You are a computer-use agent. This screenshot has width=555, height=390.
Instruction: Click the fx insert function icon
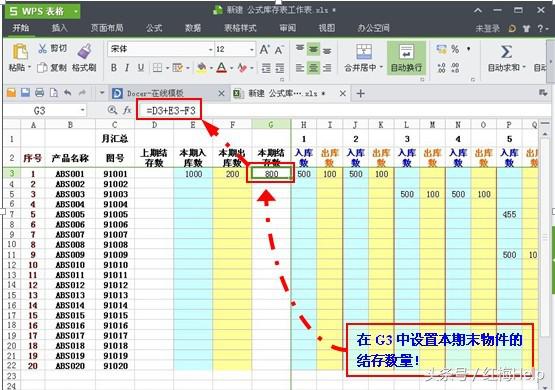(127, 110)
